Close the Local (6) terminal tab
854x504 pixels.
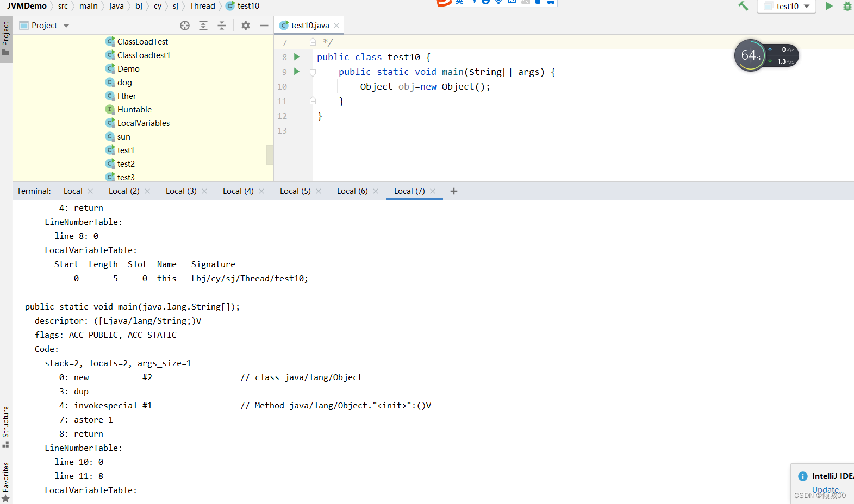pos(376,191)
